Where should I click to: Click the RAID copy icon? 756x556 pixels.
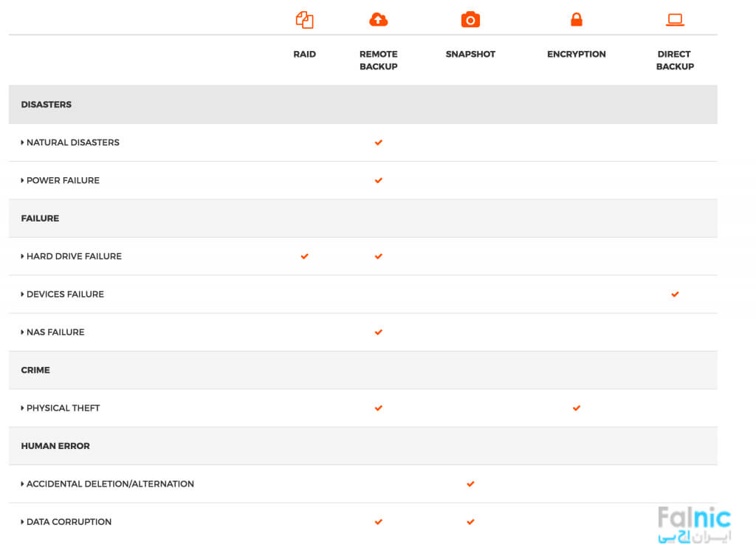click(304, 20)
